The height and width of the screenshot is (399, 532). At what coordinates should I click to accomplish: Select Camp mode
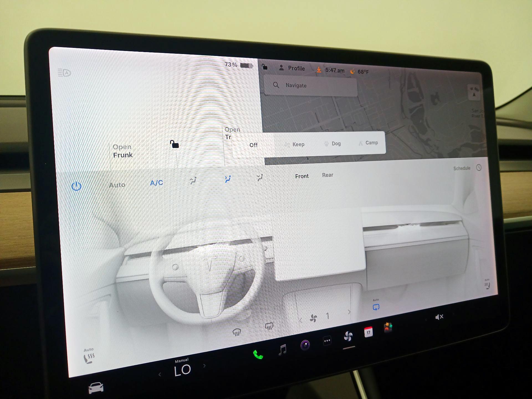pos(368,143)
